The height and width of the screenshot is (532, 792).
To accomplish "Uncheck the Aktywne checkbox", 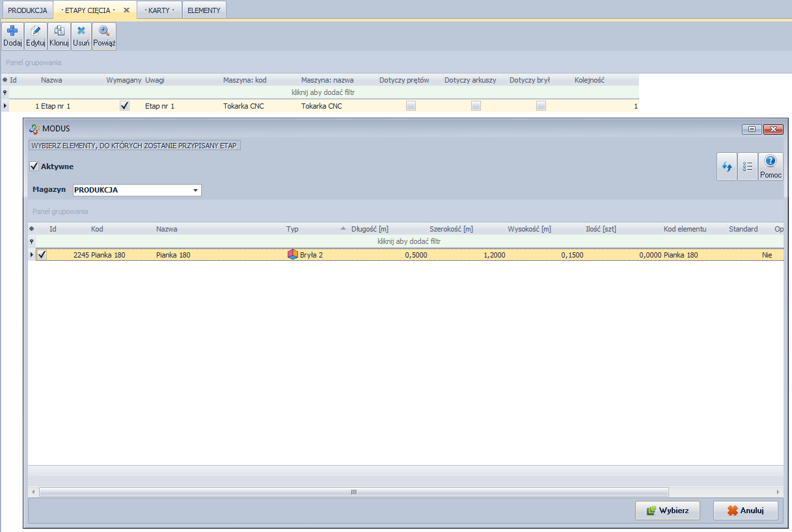I will [x=34, y=166].
